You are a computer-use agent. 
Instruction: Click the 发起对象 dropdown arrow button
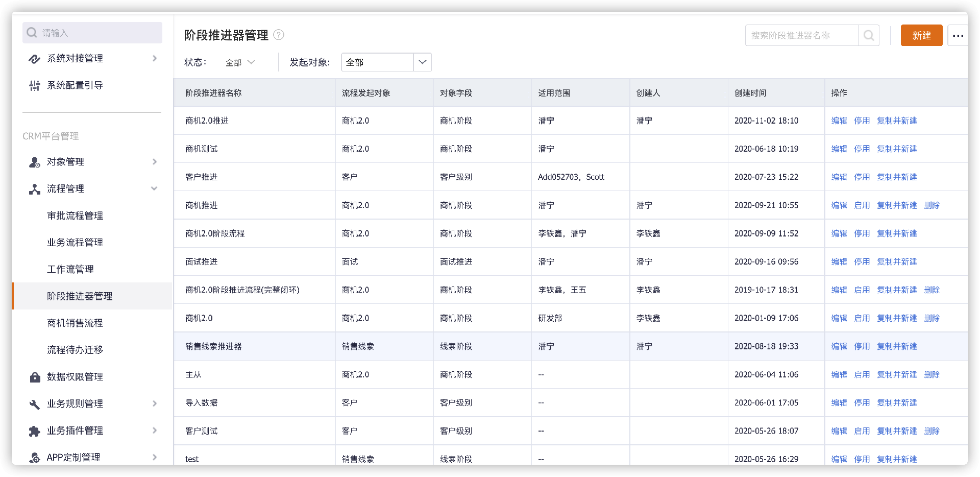tap(422, 62)
